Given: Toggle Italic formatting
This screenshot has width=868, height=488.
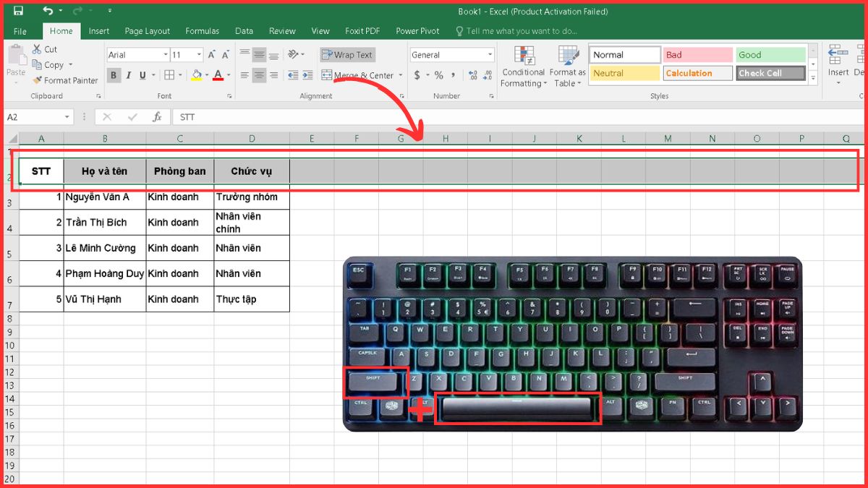Looking at the screenshot, I should pyautogui.click(x=129, y=75).
